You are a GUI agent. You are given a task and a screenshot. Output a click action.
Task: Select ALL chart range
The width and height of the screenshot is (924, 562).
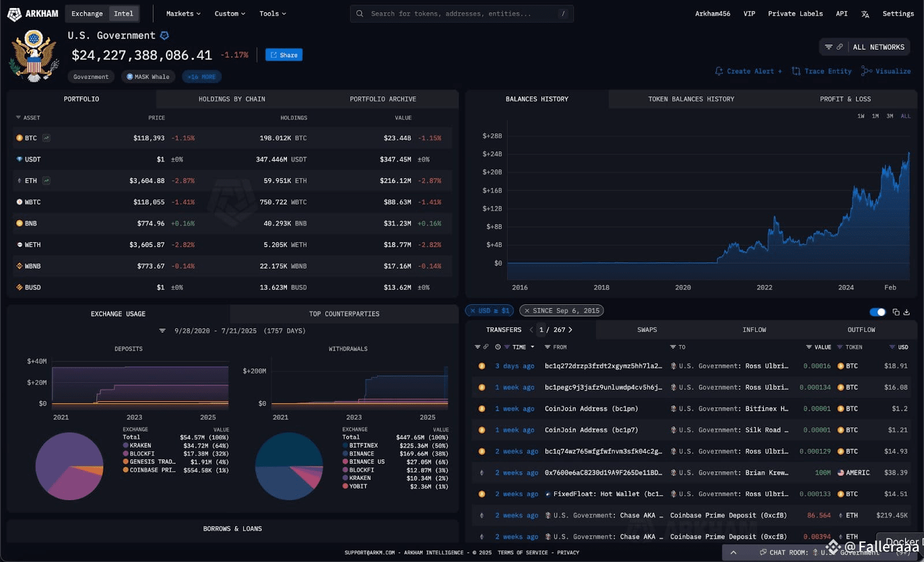906,116
